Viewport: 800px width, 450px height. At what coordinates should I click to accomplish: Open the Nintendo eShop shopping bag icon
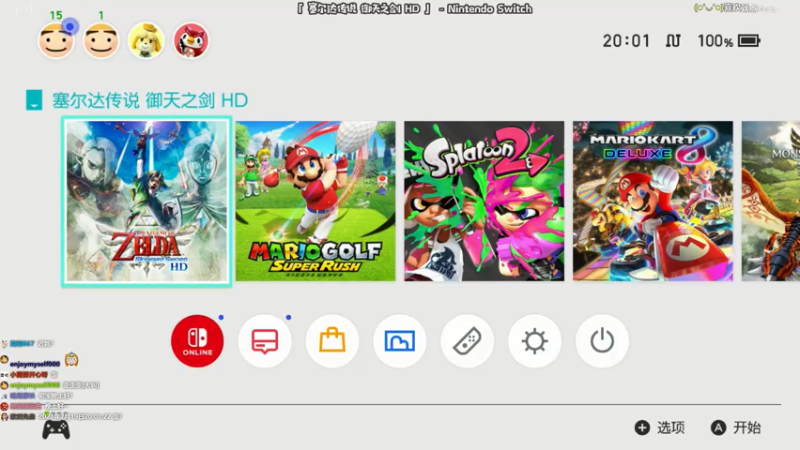(x=332, y=341)
